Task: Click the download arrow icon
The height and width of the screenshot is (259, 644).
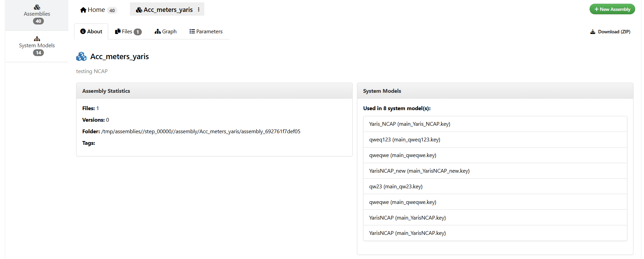Action: click(x=593, y=32)
